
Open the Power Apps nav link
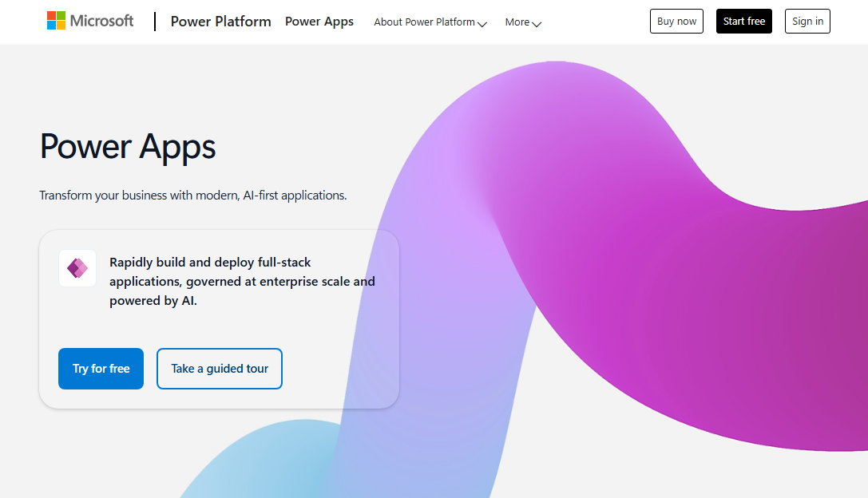tap(319, 22)
